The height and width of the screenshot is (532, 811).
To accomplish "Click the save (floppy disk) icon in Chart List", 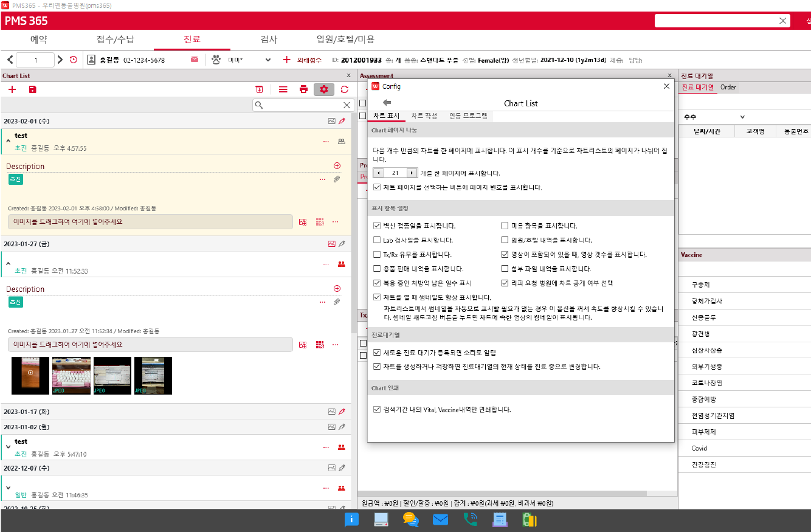I will pyautogui.click(x=33, y=89).
